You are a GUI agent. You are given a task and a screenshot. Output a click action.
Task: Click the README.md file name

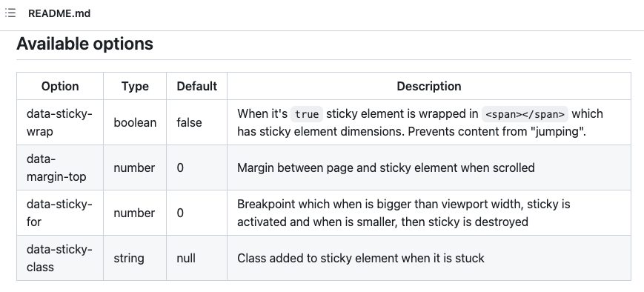(x=59, y=13)
